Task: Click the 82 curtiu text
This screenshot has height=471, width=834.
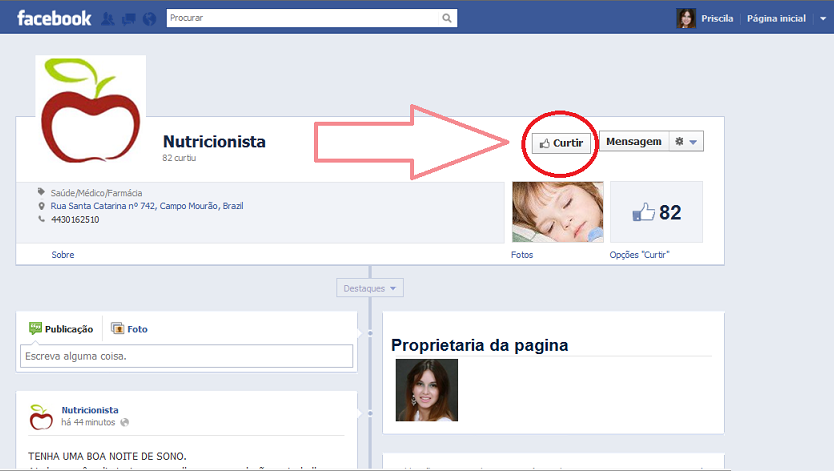Action: [x=179, y=158]
